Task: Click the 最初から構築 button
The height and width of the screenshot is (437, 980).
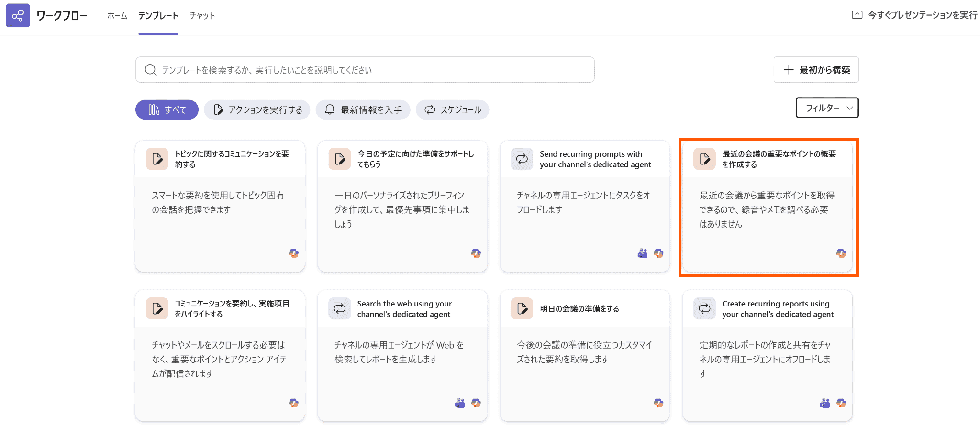Action: point(816,69)
